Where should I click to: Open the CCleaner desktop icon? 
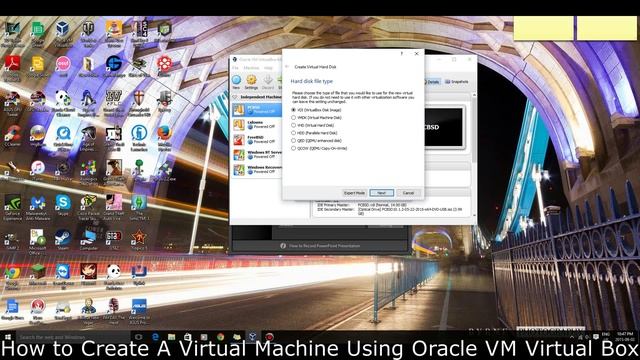tap(12, 136)
